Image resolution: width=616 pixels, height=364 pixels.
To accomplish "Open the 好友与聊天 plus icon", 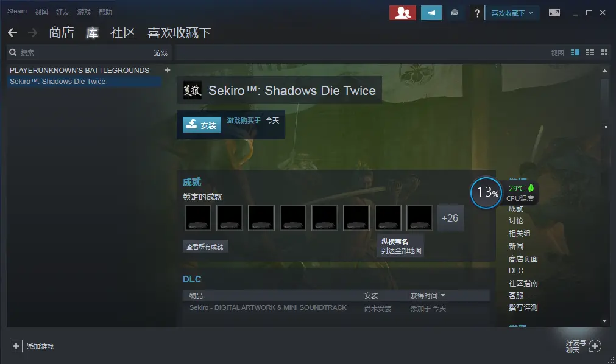I will point(595,346).
